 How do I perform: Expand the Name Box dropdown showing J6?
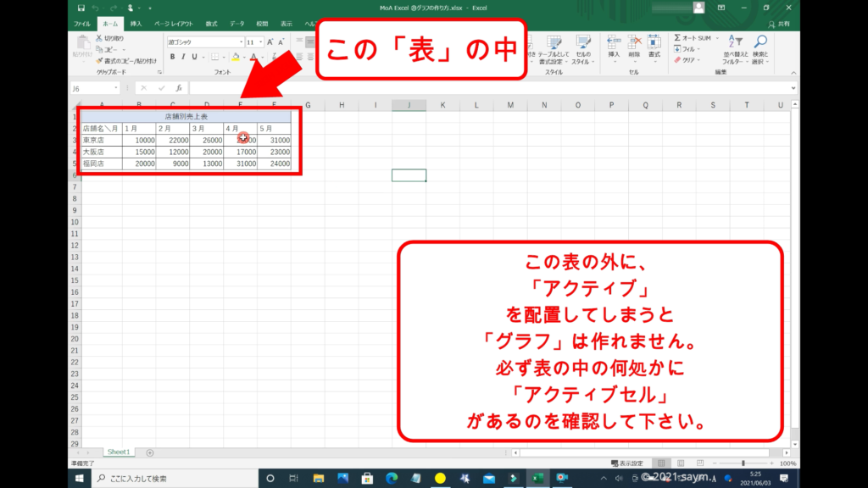coord(117,88)
